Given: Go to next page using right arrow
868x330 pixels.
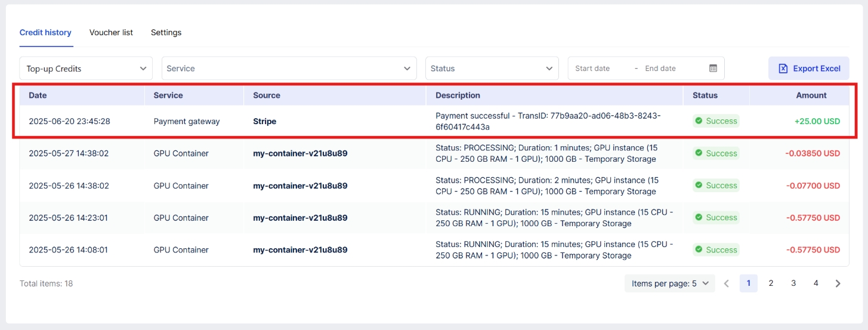Looking at the screenshot, I should pos(838,283).
